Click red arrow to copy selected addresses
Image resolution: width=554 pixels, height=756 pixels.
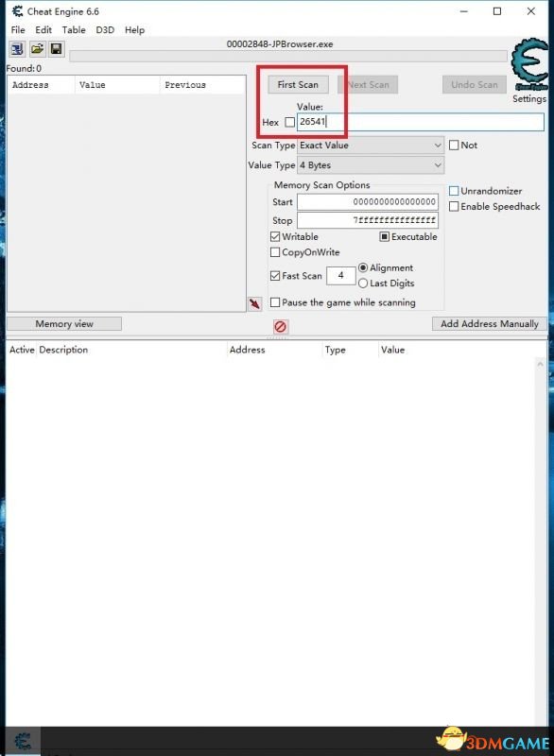tap(254, 303)
